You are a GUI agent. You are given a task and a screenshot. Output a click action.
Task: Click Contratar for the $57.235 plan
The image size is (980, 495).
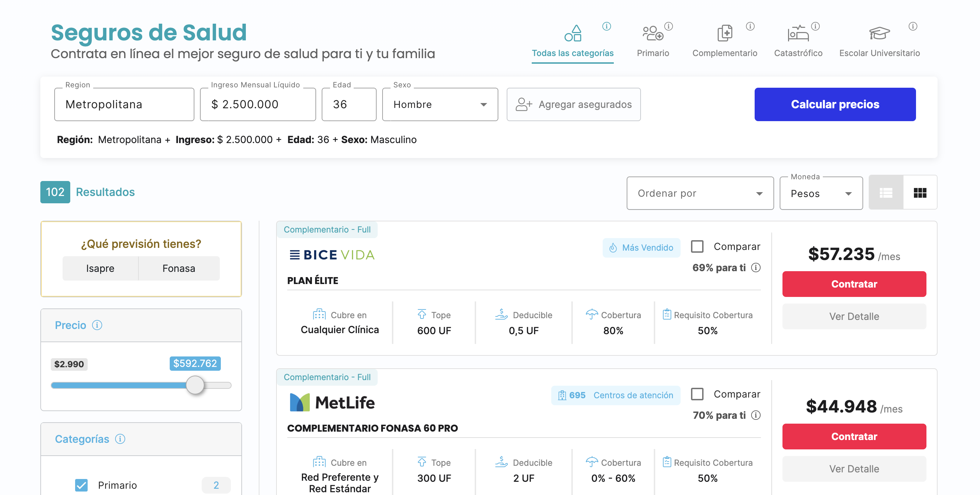click(854, 284)
